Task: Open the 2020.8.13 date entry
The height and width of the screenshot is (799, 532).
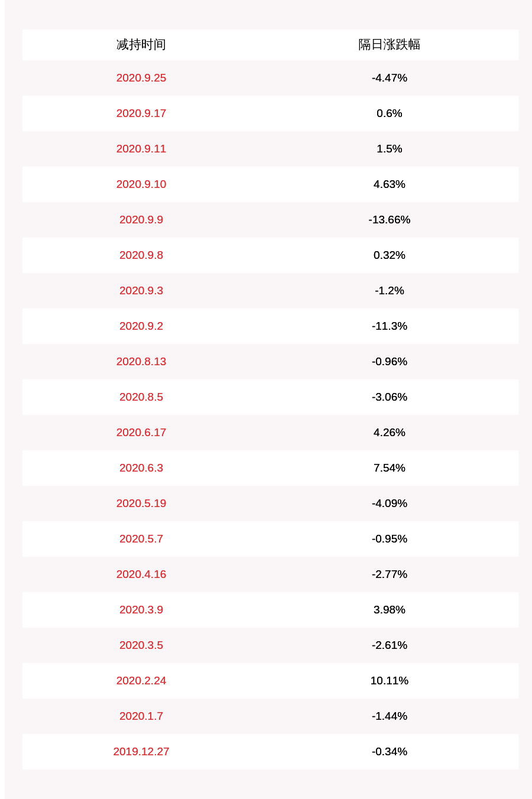Action: click(141, 362)
